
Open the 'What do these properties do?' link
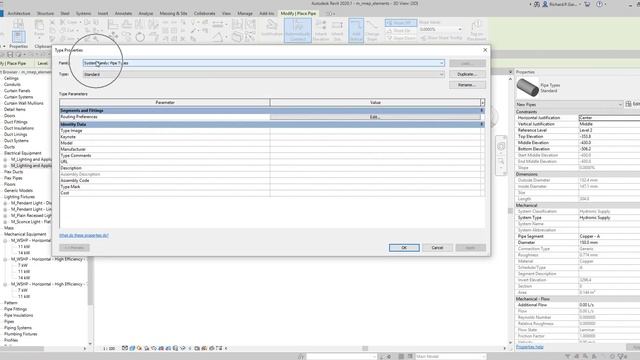point(84,236)
